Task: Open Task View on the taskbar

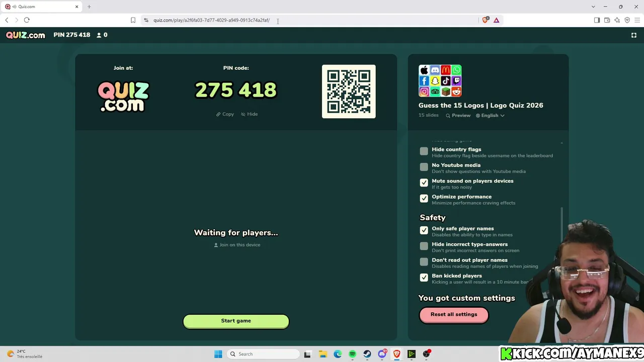Action: pyautogui.click(x=307, y=354)
